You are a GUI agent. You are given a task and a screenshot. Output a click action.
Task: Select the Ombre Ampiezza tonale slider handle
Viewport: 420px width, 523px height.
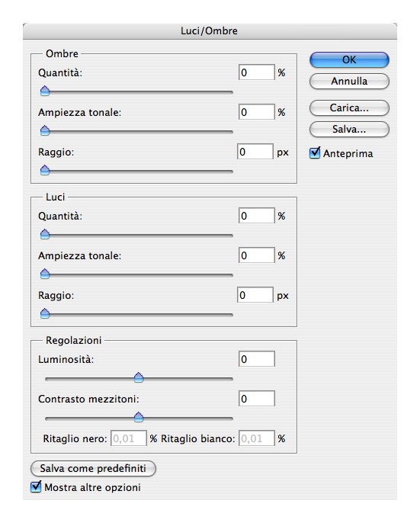click(45, 130)
